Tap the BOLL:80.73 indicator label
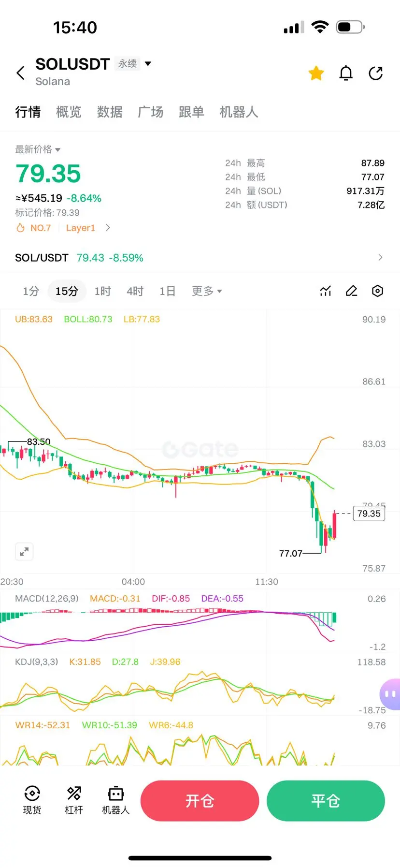Viewport: 400px width, 868px height. (x=88, y=319)
